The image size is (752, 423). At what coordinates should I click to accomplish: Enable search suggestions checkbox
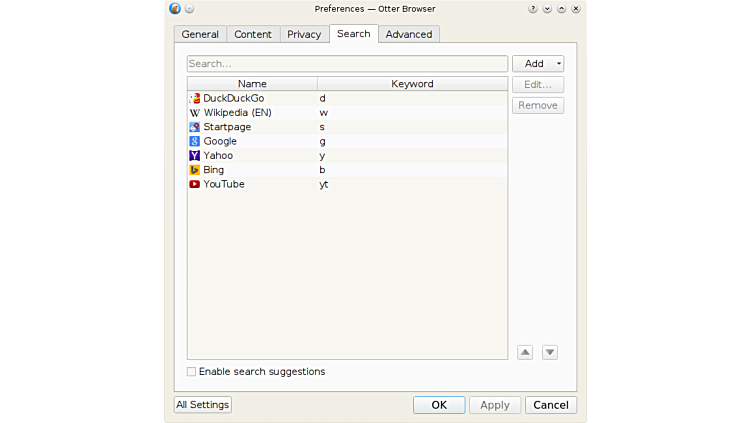[x=192, y=372]
